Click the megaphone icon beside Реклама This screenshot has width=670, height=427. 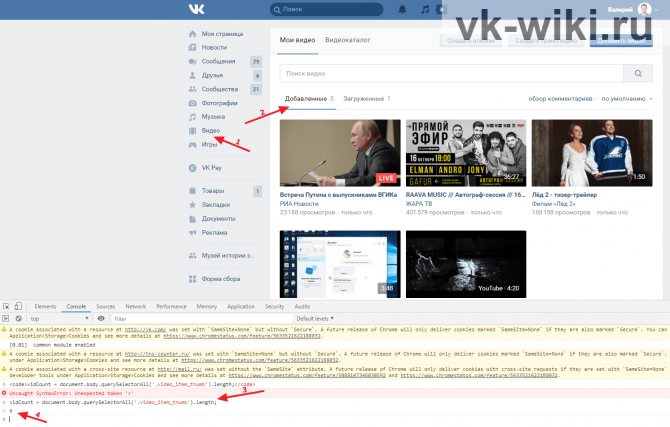[193, 233]
